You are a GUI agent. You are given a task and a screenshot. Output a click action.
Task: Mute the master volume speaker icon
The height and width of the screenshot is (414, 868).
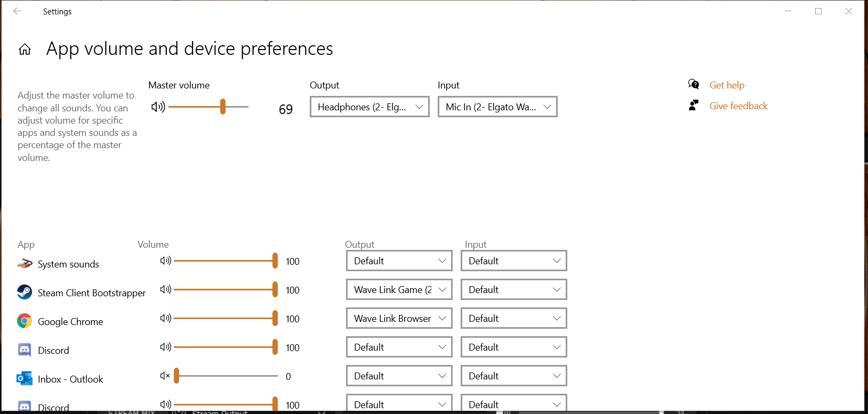158,107
